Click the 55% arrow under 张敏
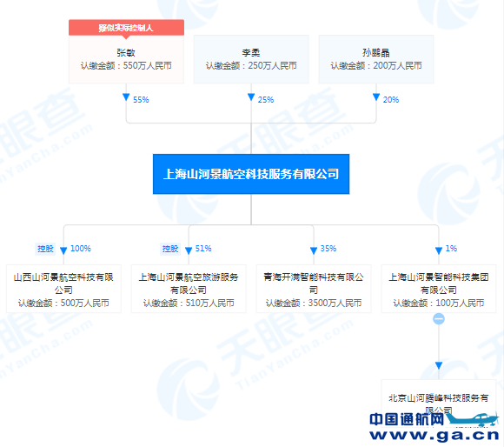The width and height of the screenshot is (504, 447). click(126, 97)
